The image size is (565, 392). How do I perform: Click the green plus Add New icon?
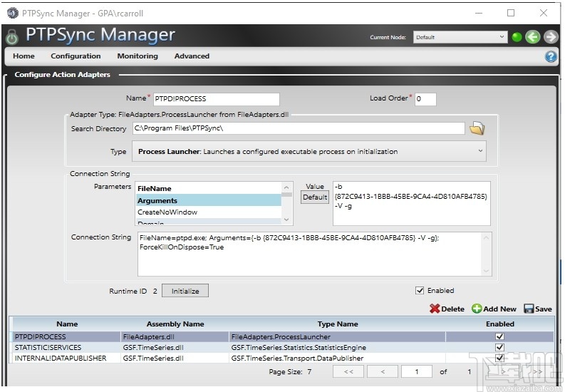click(x=477, y=309)
